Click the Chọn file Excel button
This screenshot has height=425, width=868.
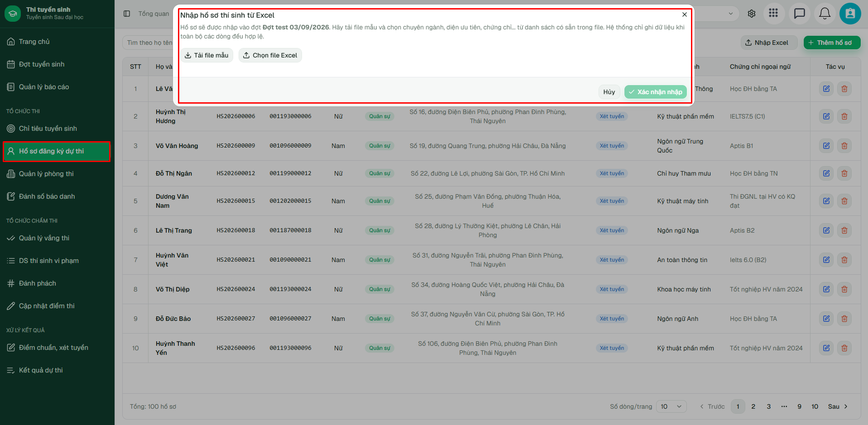270,55
